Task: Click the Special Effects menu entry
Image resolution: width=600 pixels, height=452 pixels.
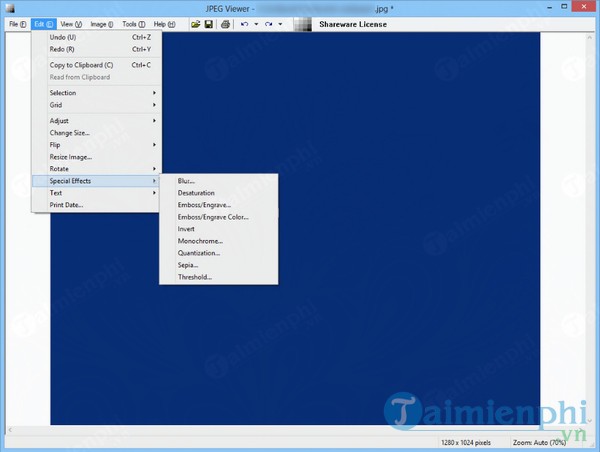Action: [97, 181]
